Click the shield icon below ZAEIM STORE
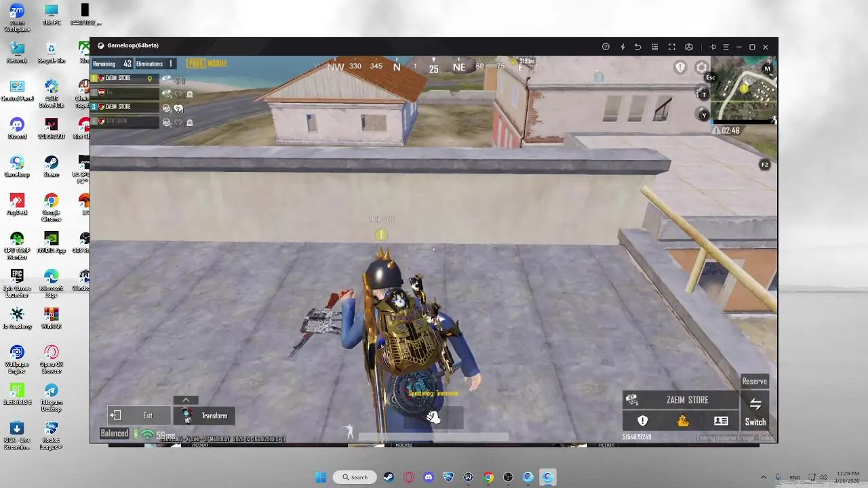The height and width of the screenshot is (488, 868). click(643, 421)
